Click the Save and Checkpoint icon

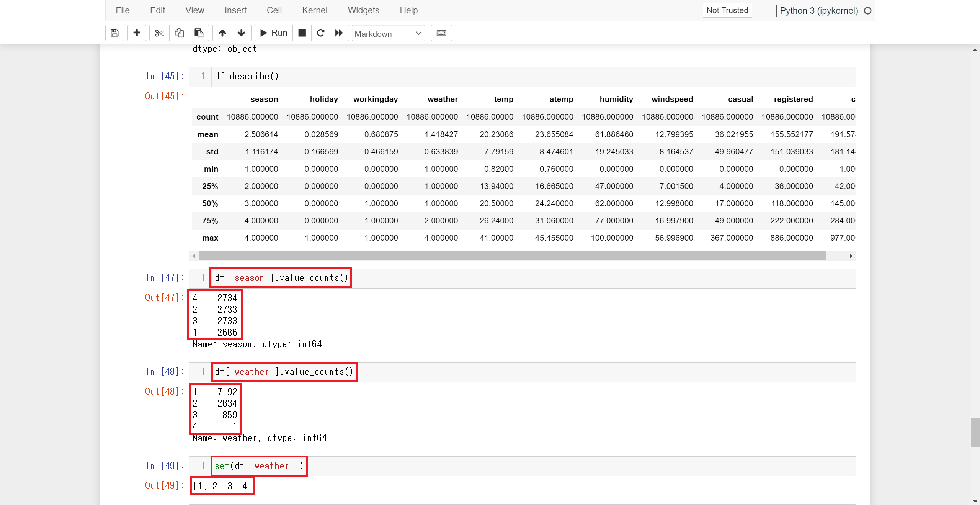click(114, 33)
